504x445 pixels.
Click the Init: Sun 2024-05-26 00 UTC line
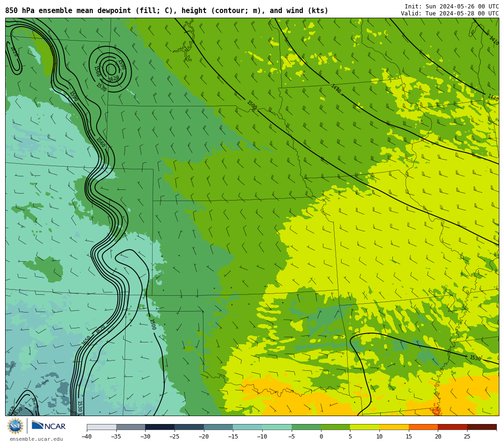tap(452, 7)
